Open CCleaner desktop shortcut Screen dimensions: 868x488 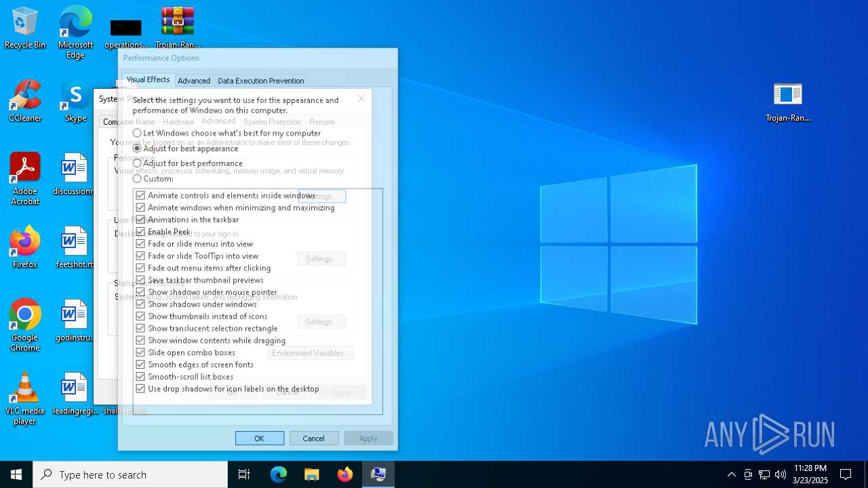[x=25, y=102]
